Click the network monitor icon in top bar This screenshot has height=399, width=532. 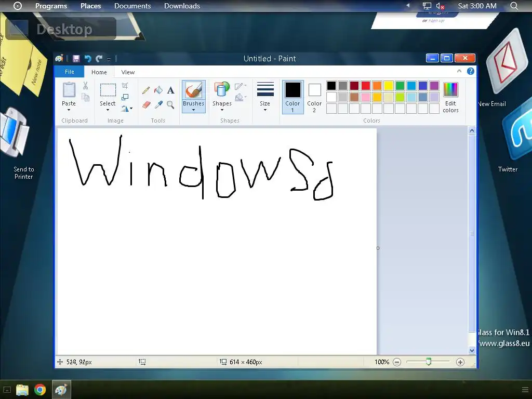[427, 6]
